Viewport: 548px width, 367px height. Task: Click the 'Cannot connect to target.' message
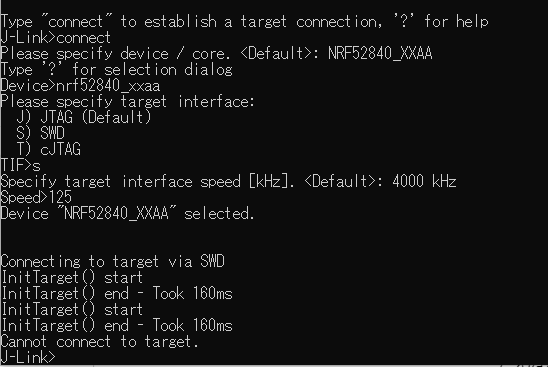tap(99, 341)
